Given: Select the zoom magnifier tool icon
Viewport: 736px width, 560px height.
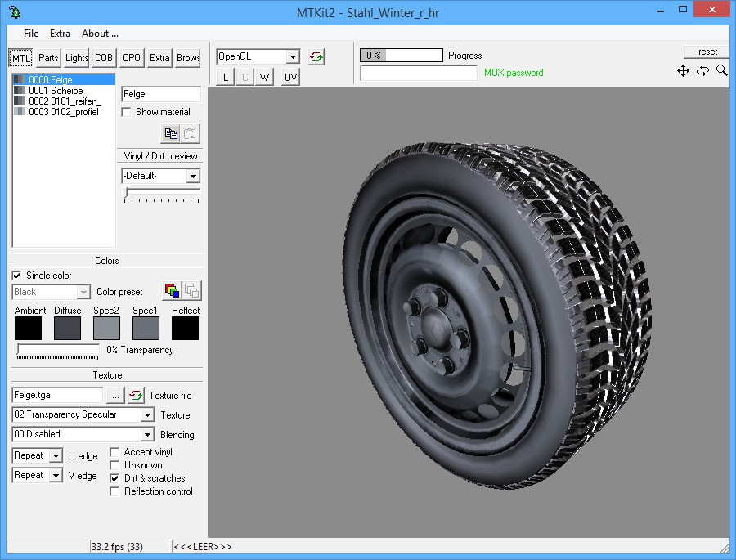Looking at the screenshot, I should pyautogui.click(x=721, y=71).
